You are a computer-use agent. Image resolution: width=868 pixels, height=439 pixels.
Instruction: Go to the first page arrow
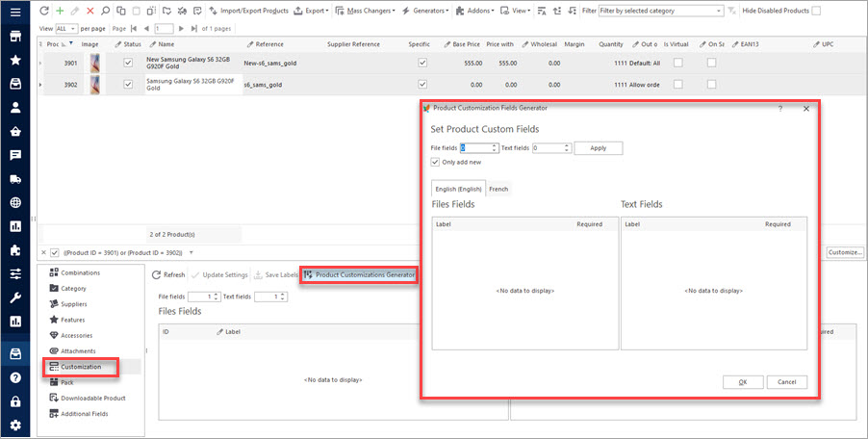click(x=134, y=28)
